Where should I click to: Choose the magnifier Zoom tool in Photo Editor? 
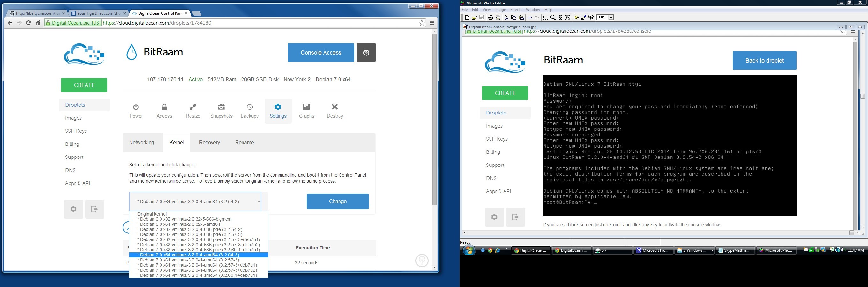coord(553,18)
